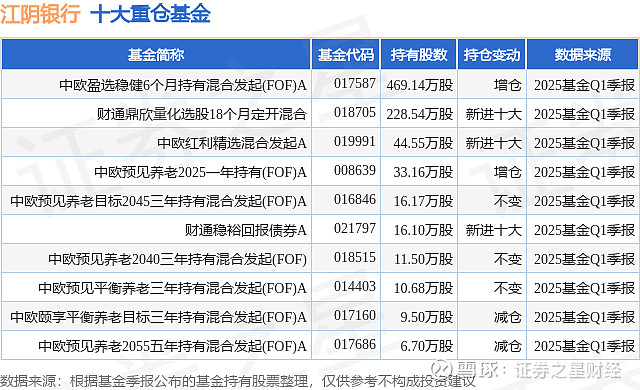640x390 pixels.
Task: Click the 持仓变动 column header
Action: click(x=492, y=54)
